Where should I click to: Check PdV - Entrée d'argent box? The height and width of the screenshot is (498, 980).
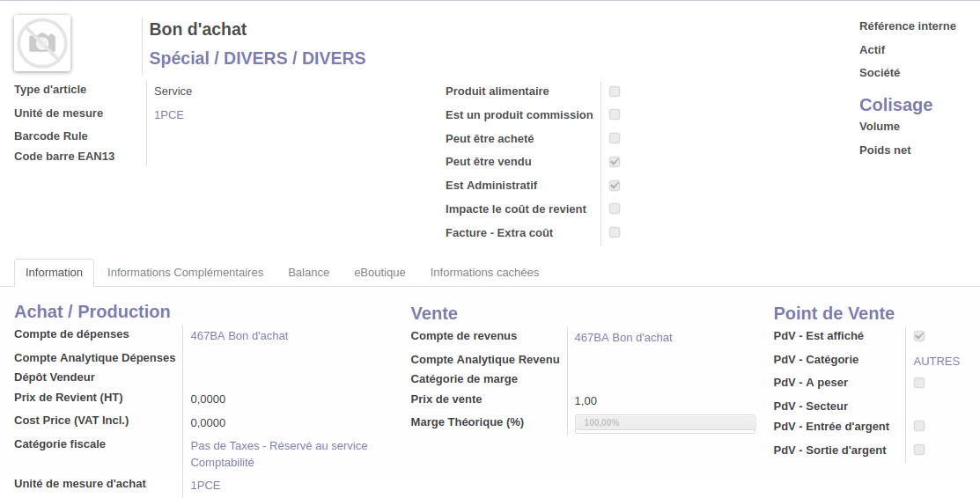point(919,426)
